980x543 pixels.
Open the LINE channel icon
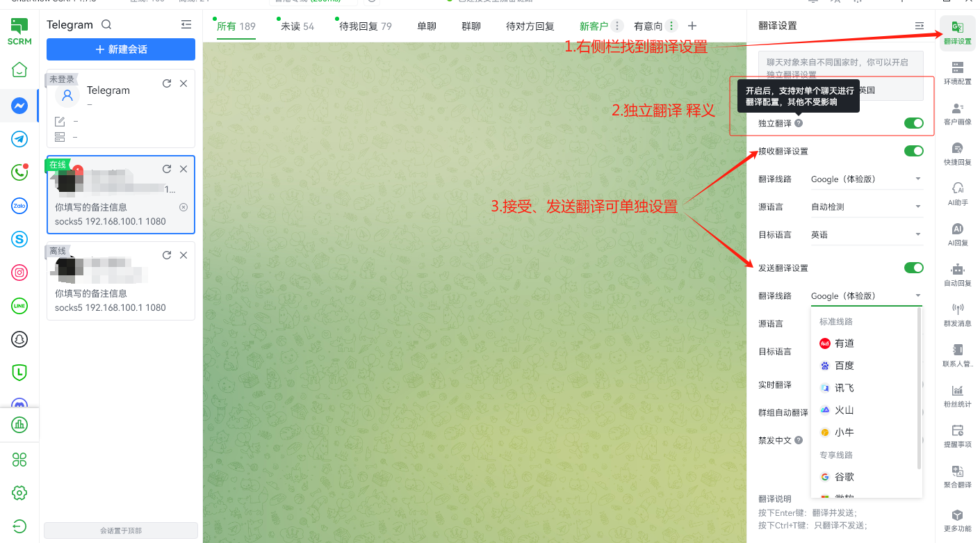pyautogui.click(x=19, y=306)
